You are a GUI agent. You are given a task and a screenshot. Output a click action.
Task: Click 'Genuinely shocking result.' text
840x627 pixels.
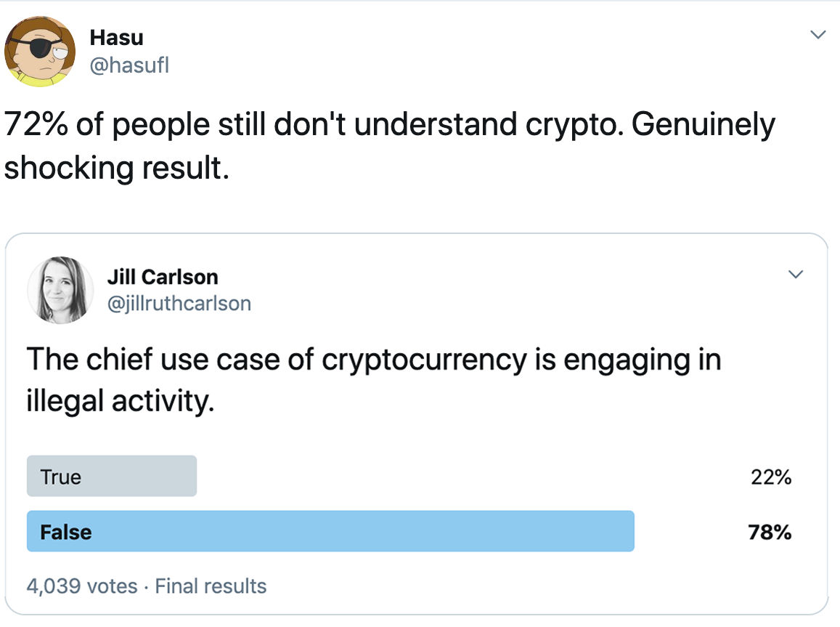coord(389,146)
